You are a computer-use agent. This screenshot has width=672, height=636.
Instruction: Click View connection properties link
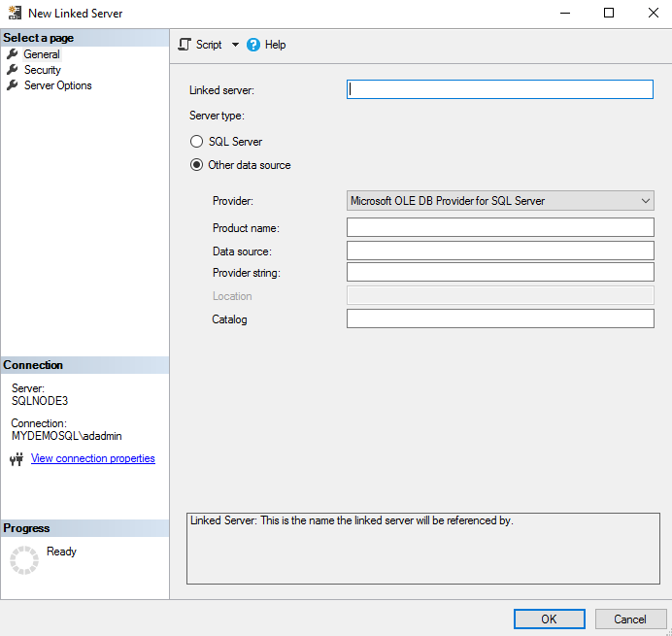click(x=92, y=458)
